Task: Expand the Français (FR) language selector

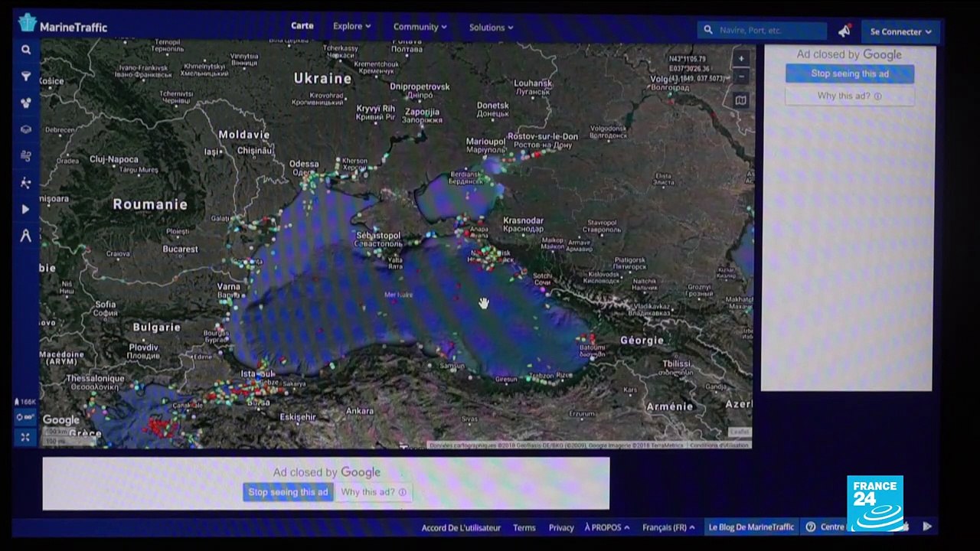Action: (x=669, y=527)
